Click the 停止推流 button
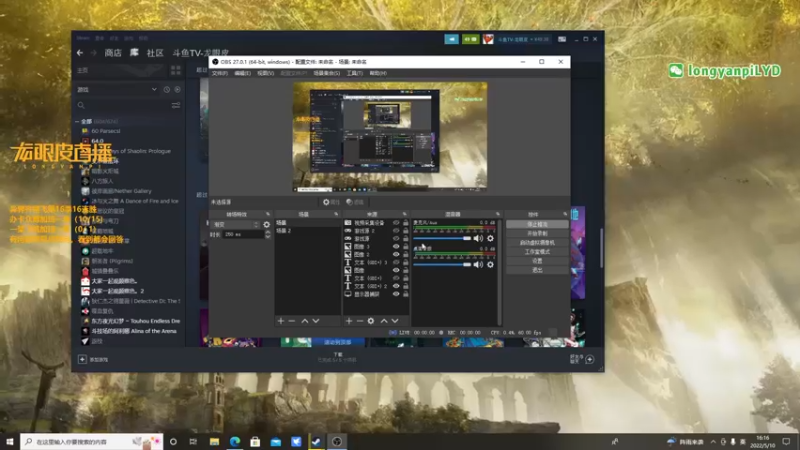This screenshot has width=800, height=450. (x=537, y=224)
